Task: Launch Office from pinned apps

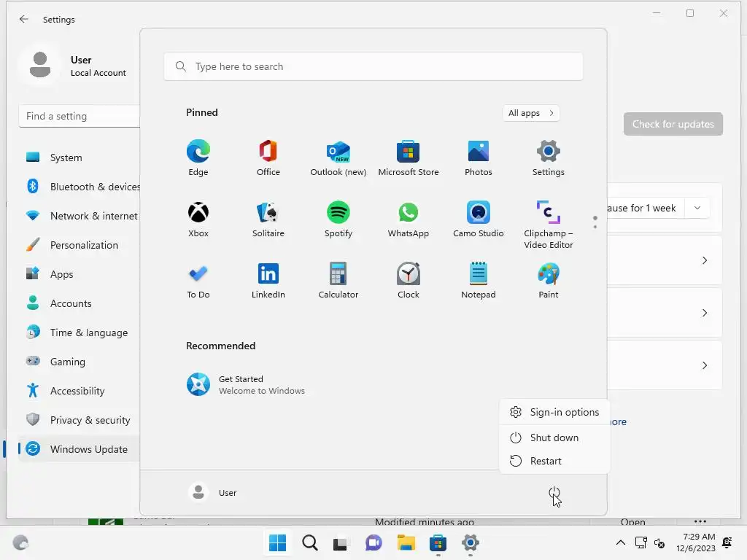Action: point(268,158)
